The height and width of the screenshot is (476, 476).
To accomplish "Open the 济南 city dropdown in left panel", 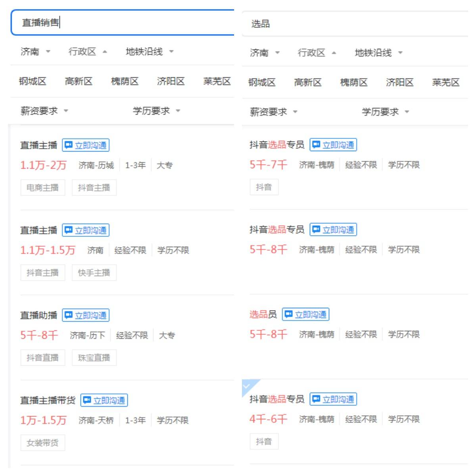I will pyautogui.click(x=35, y=52).
